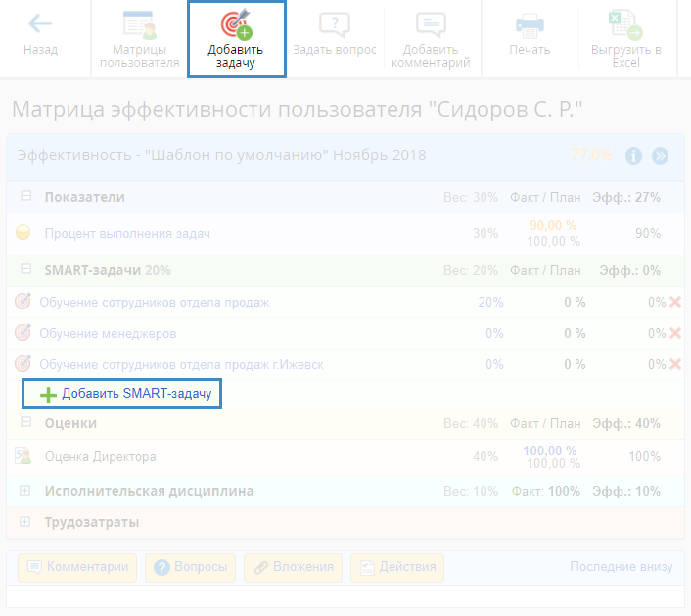This screenshot has width=691, height=616.
Task: Expand the Трудозатраты section
Action: (x=25, y=522)
